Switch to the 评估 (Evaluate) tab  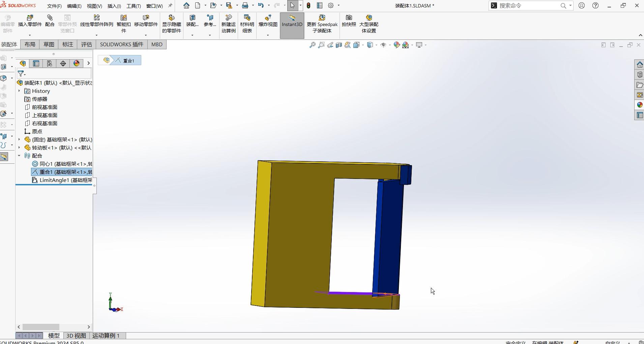click(x=86, y=45)
